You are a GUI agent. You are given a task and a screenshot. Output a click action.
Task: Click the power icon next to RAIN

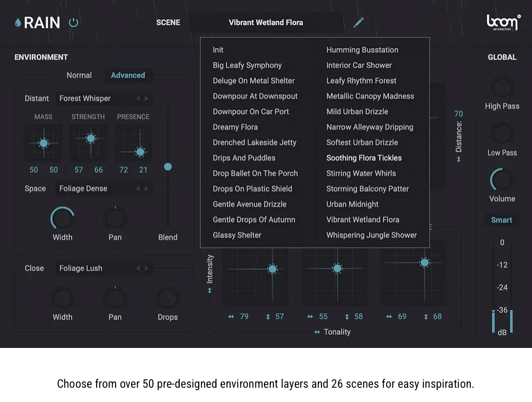point(74,23)
